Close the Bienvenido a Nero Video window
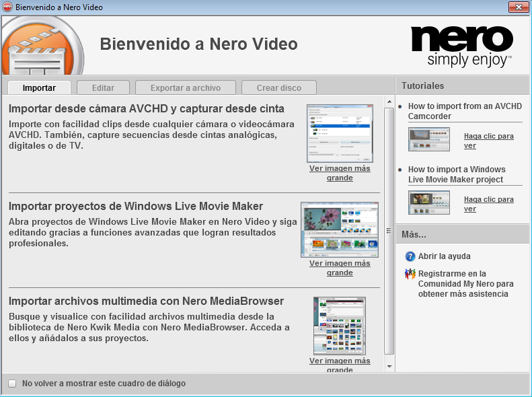Viewport: 532px width, 397px height. 519,7
